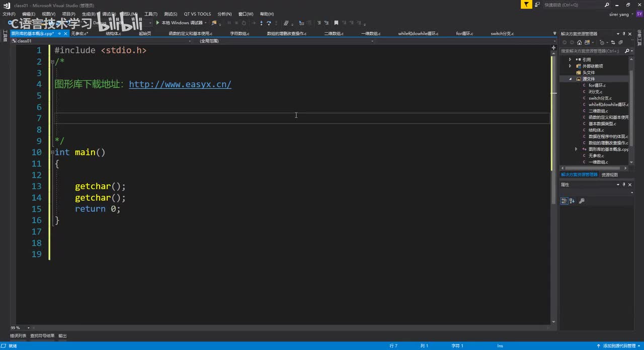This screenshot has width=644, height=350.
Task: Click the feedback notification flag icon
Action: click(x=526, y=5)
